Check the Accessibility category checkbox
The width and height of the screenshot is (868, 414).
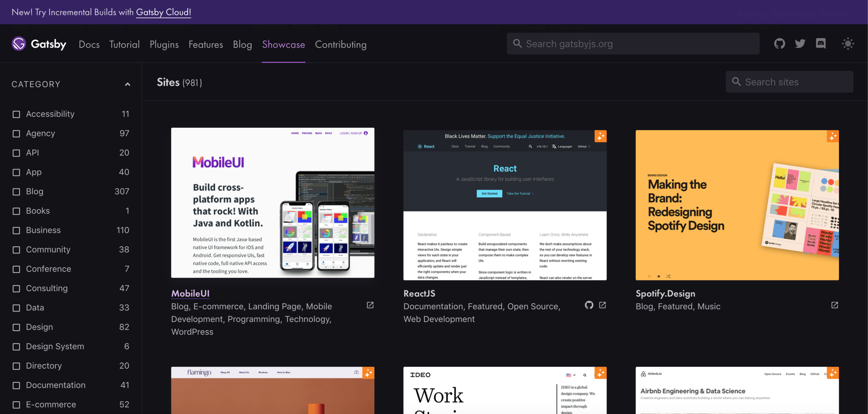[16, 114]
